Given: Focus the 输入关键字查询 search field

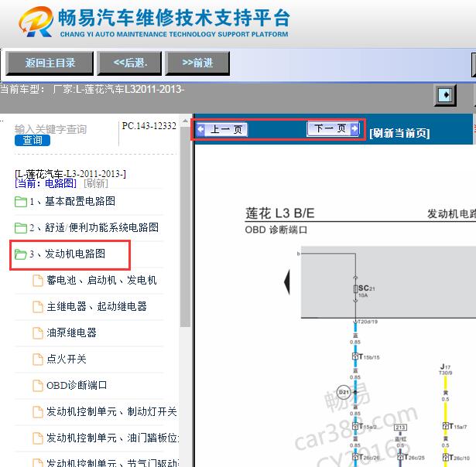Looking at the screenshot, I should (50, 129).
